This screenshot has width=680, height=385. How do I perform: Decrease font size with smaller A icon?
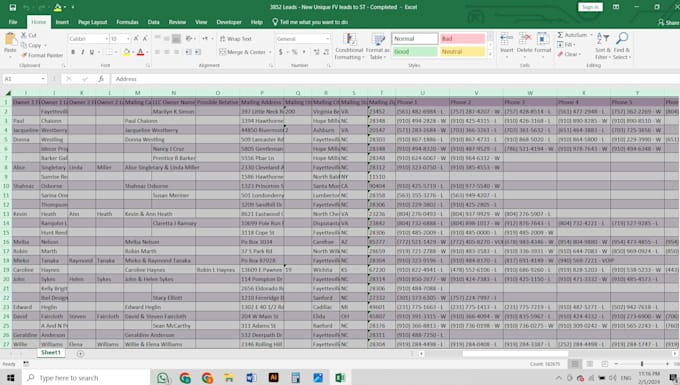[145, 39]
